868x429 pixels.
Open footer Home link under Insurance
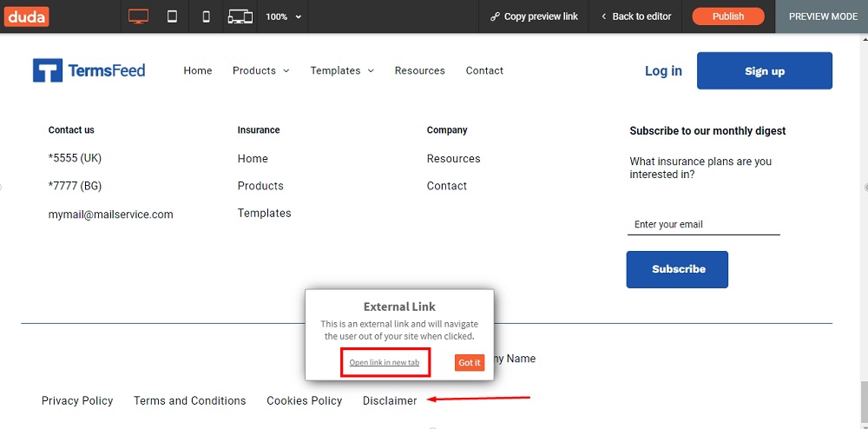[x=253, y=158]
